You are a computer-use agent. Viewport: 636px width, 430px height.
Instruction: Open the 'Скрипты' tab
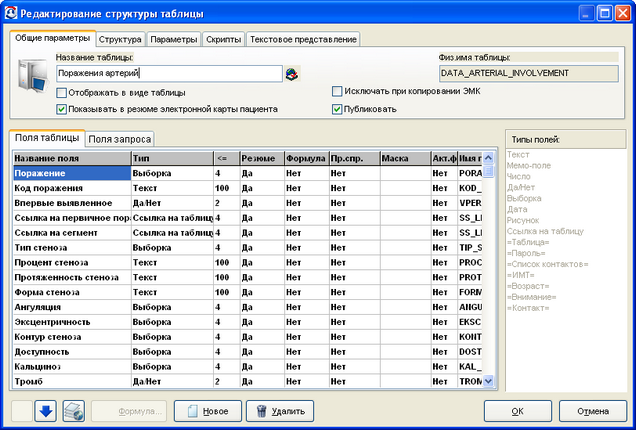pos(223,39)
